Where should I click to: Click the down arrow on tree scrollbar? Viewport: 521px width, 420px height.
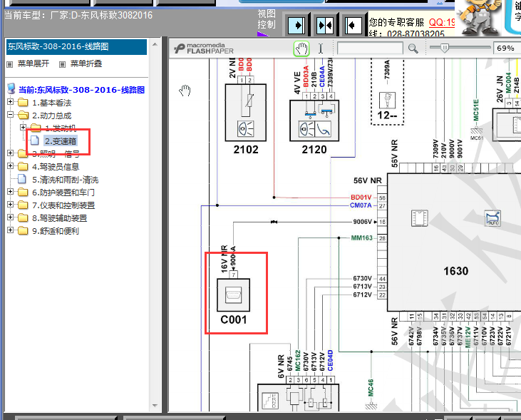click(155, 405)
